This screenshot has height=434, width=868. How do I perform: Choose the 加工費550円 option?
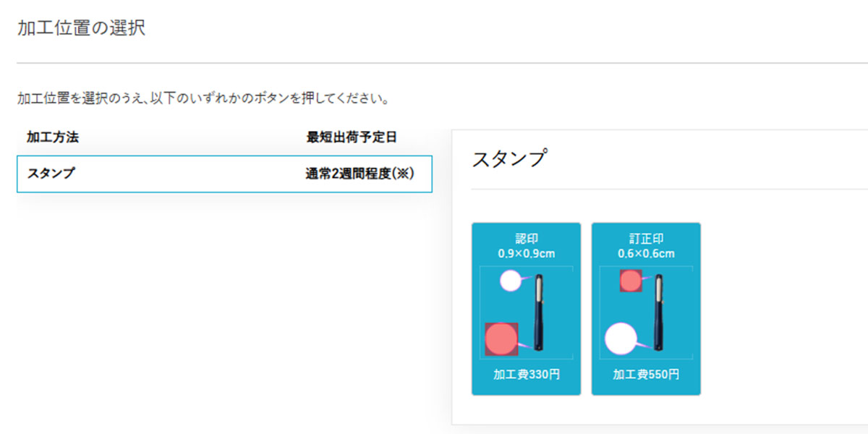[x=646, y=375]
